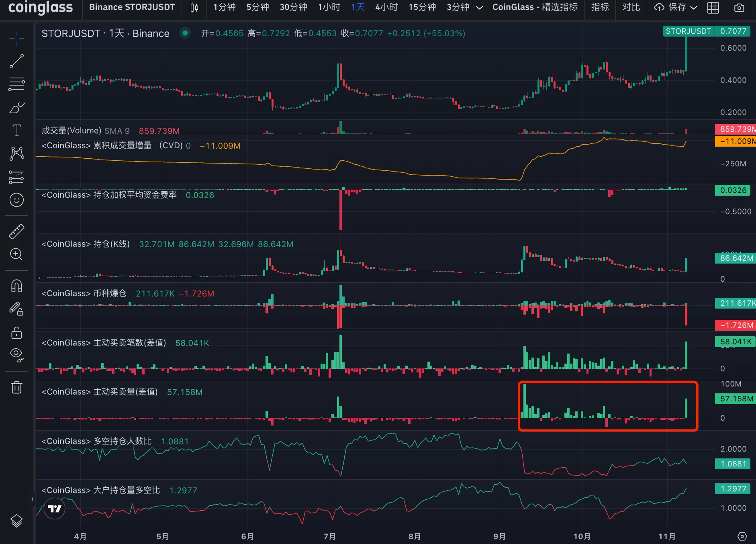Remove drawings with the trash icon
756x544 pixels.
pyautogui.click(x=16, y=387)
